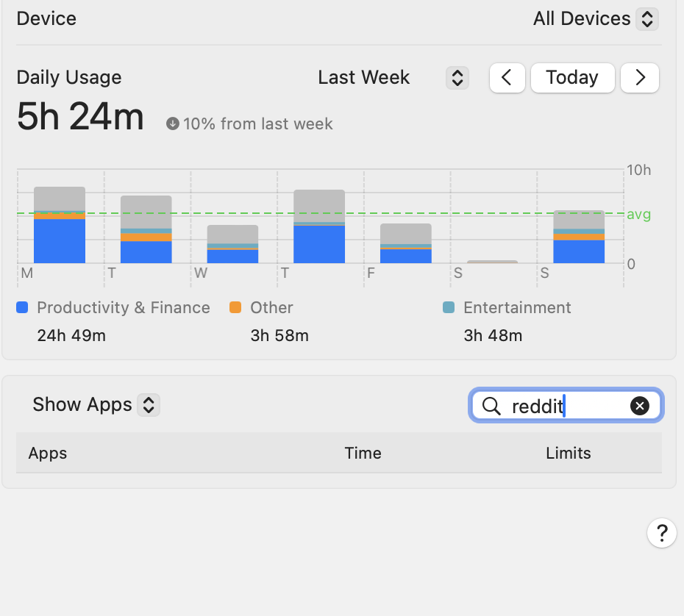Sort by the Apps column header
Image resolution: width=684 pixels, height=616 pixels.
click(48, 453)
